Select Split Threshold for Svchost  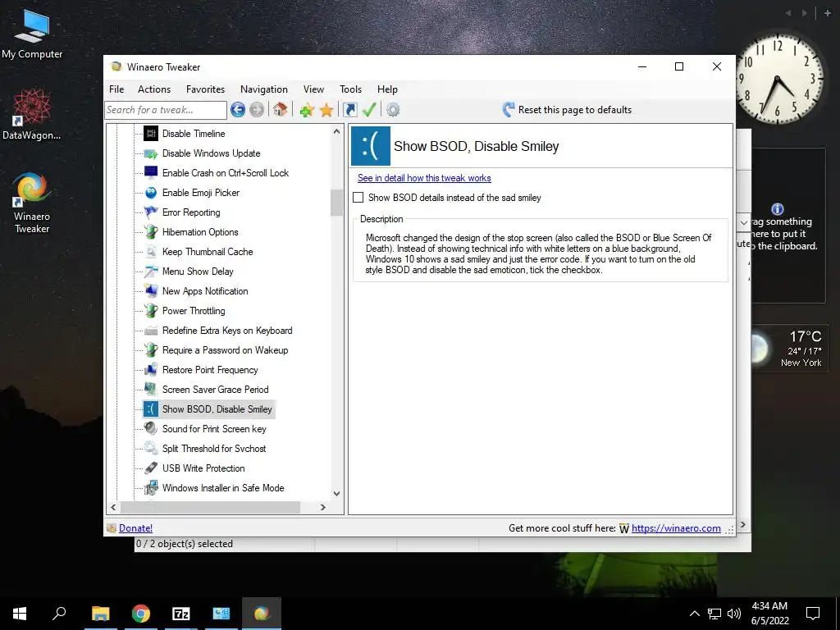214,449
